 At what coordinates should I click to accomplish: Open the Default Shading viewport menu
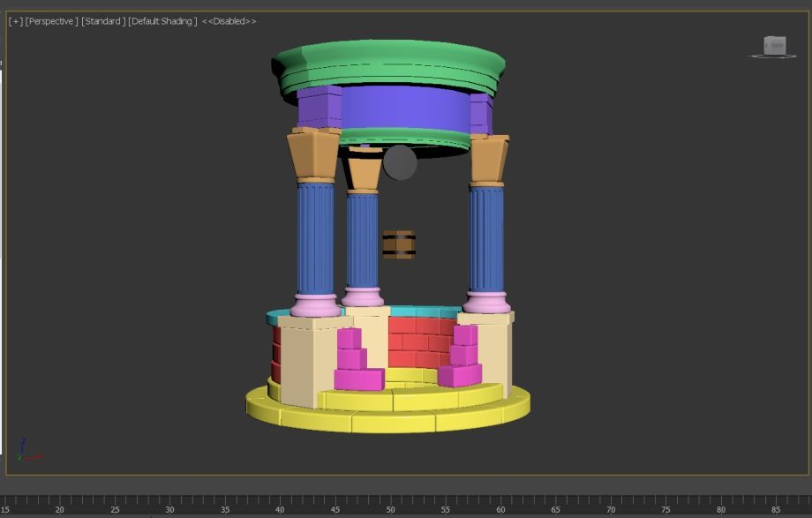click(162, 21)
